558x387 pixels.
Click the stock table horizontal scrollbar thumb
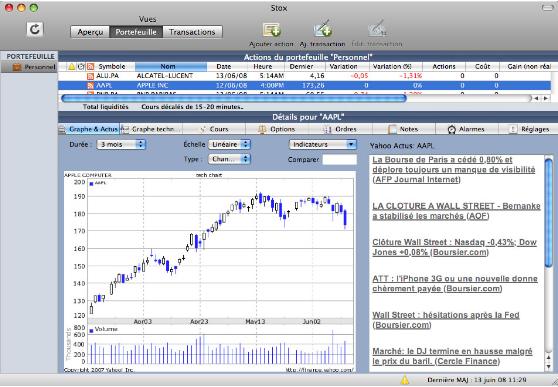coord(234,98)
